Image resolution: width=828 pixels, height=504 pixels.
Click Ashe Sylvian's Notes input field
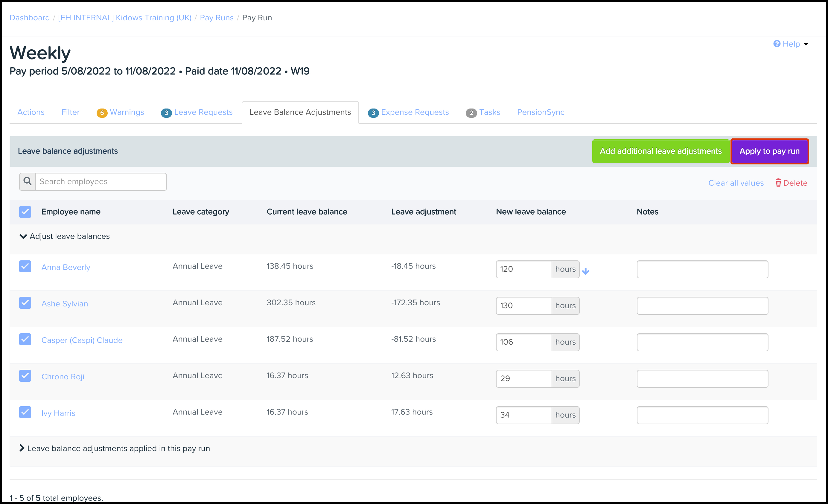(702, 306)
